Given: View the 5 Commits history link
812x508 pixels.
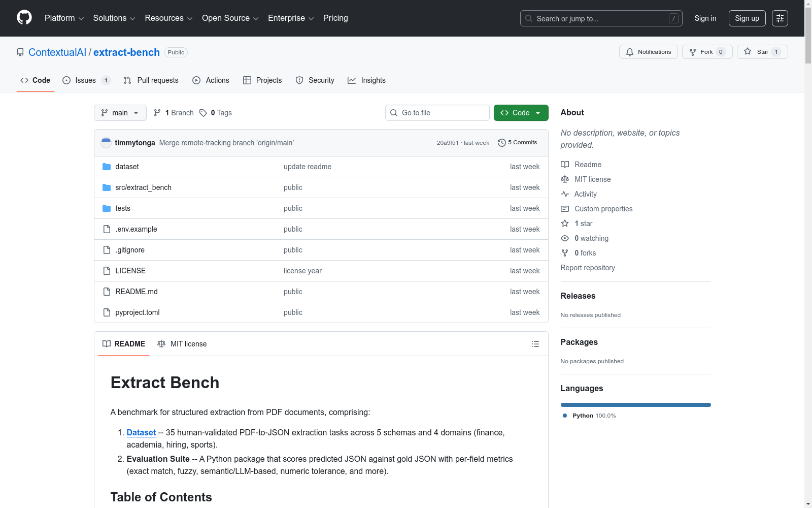Looking at the screenshot, I should (x=518, y=143).
